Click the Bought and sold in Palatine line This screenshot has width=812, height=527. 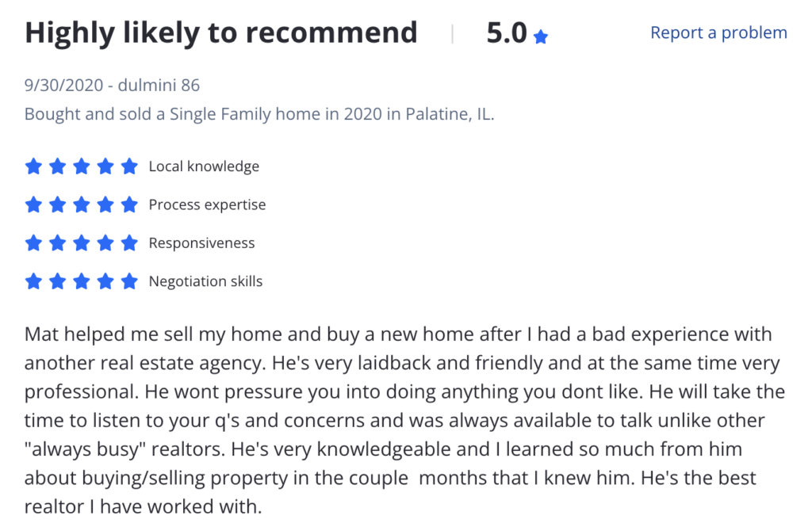[259, 114]
